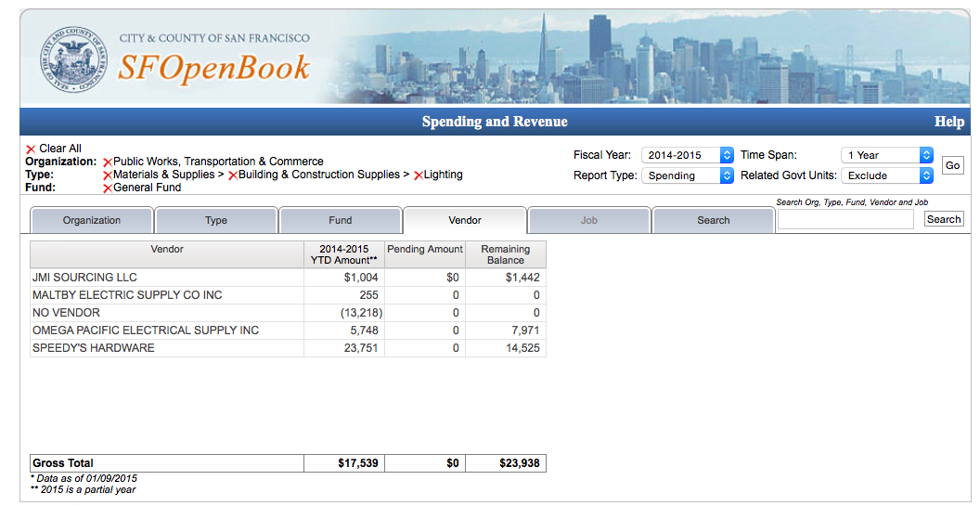Viewport: 980px width, 506px height.
Task: Click the Building & Construction Supplies breadcrumb
Action: [x=318, y=175]
